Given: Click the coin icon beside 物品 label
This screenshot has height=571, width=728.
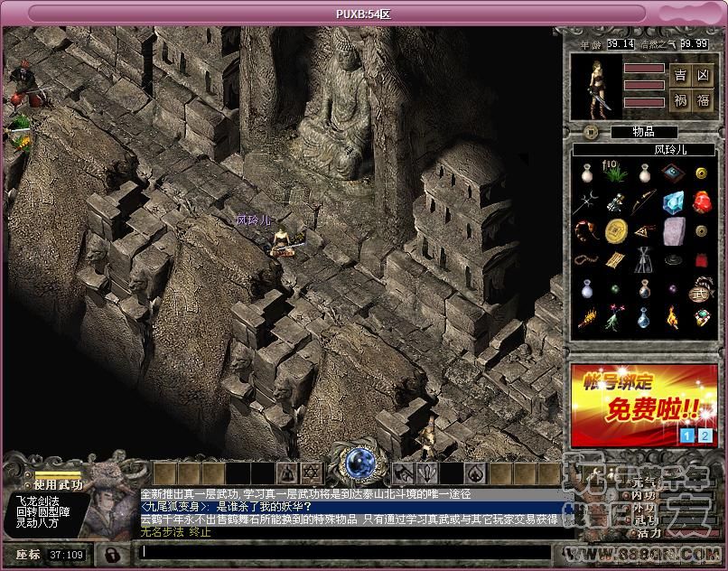Looking at the screenshot, I should 591,133.
